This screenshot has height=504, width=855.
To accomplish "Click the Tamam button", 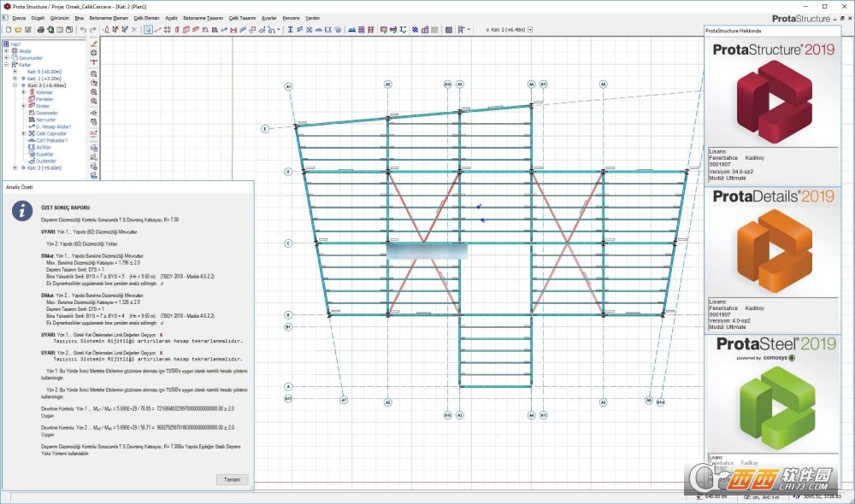I will (232, 479).
